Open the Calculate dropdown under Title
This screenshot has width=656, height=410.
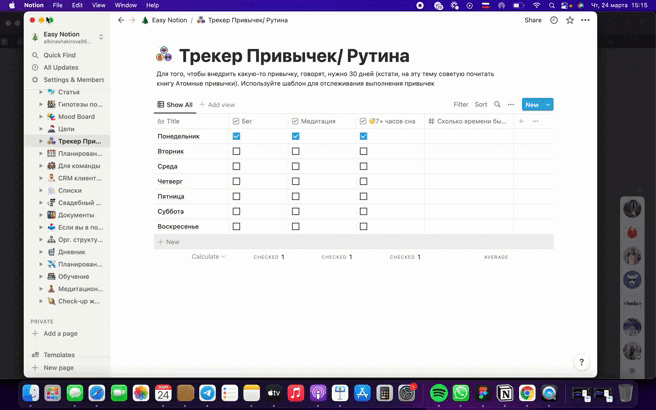(208, 256)
